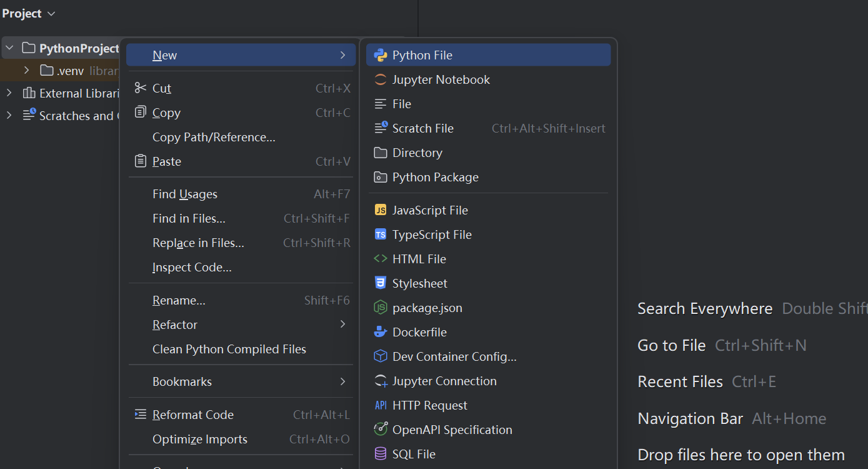This screenshot has height=469, width=868.
Task: Click the TypeScript File TS icon
Action: (380, 234)
